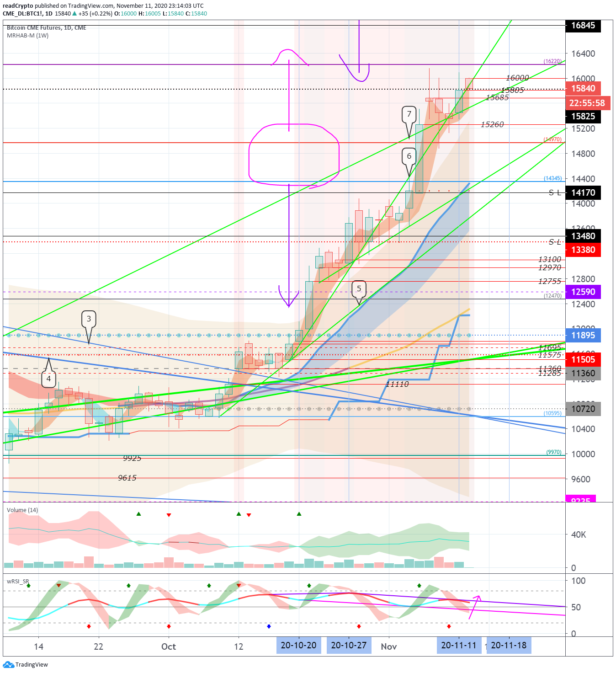The width and height of the screenshot is (616, 673).
Task: Click the 14170 price label
Action: tap(583, 192)
